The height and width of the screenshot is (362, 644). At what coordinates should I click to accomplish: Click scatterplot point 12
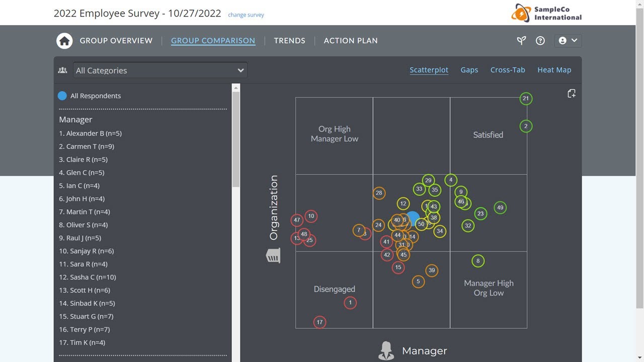click(403, 204)
